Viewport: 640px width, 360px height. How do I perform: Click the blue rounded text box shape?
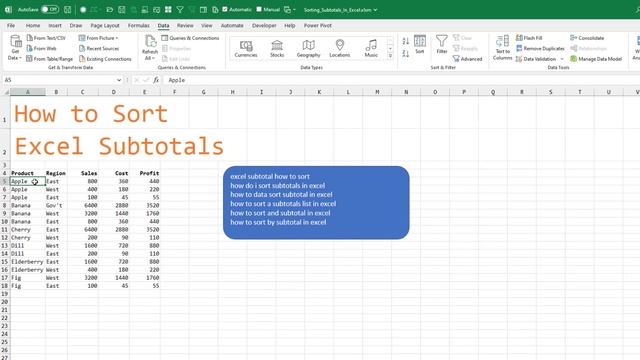click(x=316, y=202)
